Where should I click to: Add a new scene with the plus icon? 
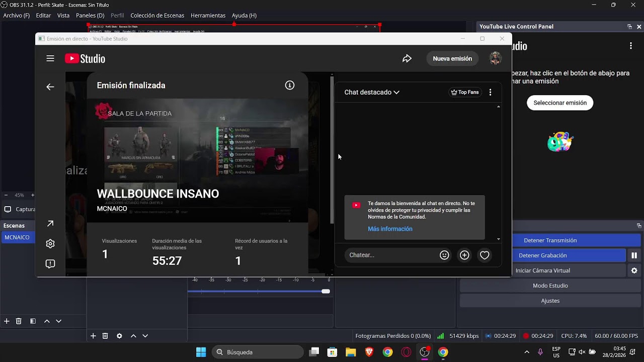click(x=7, y=321)
